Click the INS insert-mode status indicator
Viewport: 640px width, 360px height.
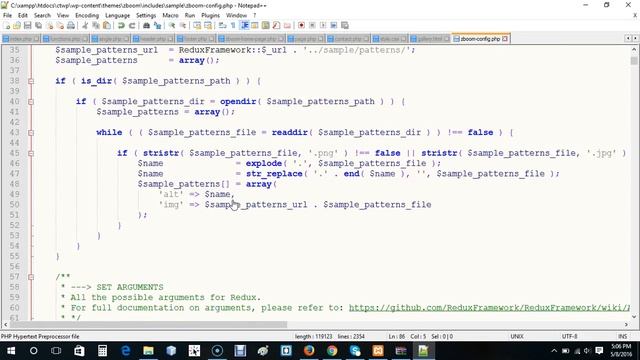click(x=622, y=337)
